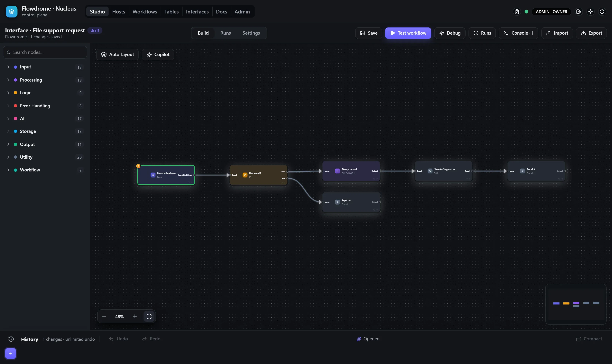The width and height of the screenshot is (612, 364).
Task: Focus the Search nodes field
Action: 45,52
